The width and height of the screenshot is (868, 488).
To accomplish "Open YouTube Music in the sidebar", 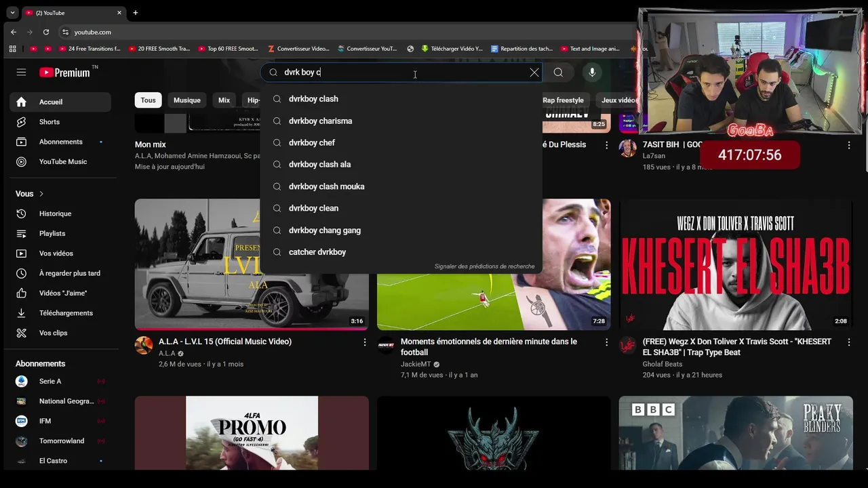I will click(60, 161).
